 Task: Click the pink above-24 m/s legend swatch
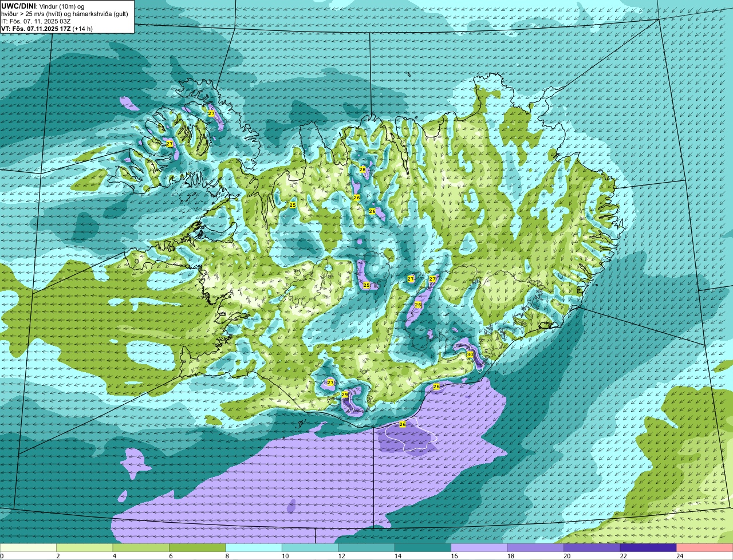point(705,548)
